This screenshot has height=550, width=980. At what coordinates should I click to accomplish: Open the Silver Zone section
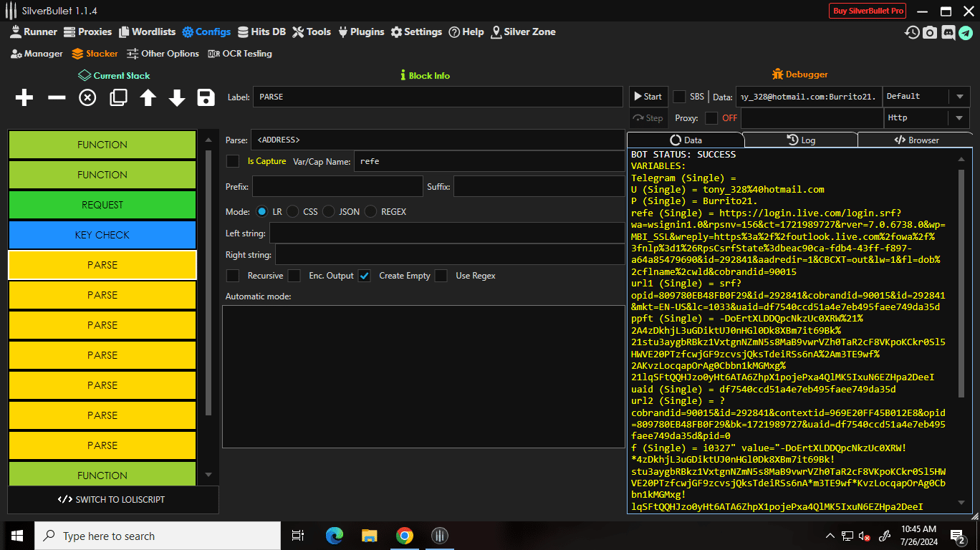[x=523, y=32]
